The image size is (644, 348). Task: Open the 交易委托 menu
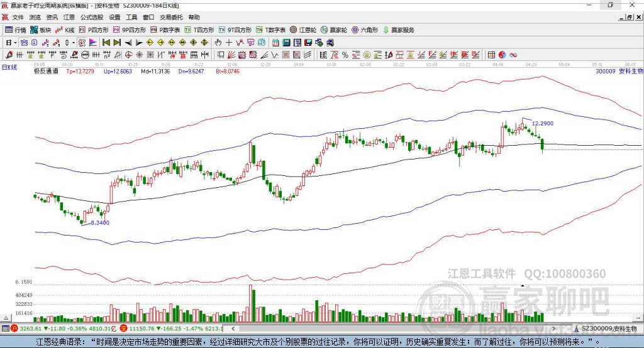[x=171, y=17]
